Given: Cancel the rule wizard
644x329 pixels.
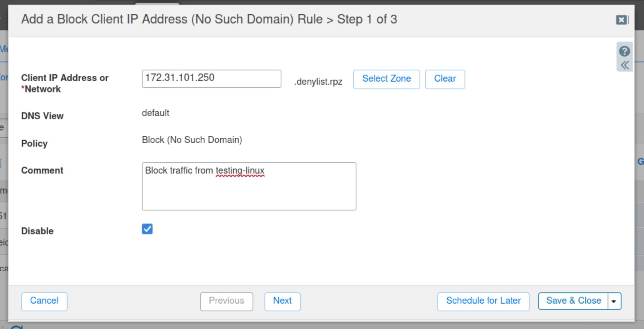Looking at the screenshot, I should (x=44, y=301).
